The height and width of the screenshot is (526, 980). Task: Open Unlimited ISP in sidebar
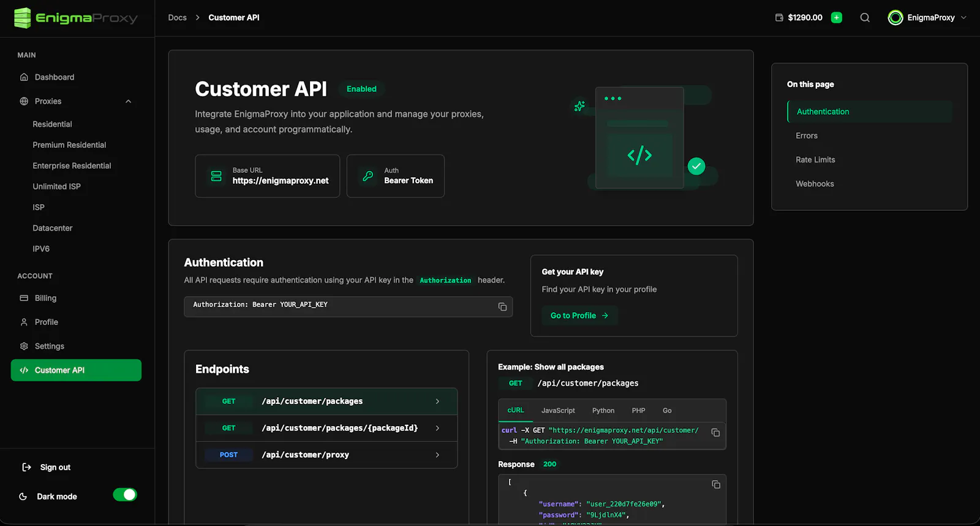click(x=56, y=187)
